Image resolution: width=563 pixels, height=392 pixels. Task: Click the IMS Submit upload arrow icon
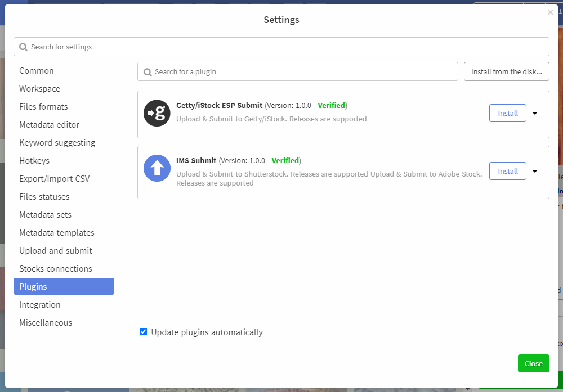point(157,168)
